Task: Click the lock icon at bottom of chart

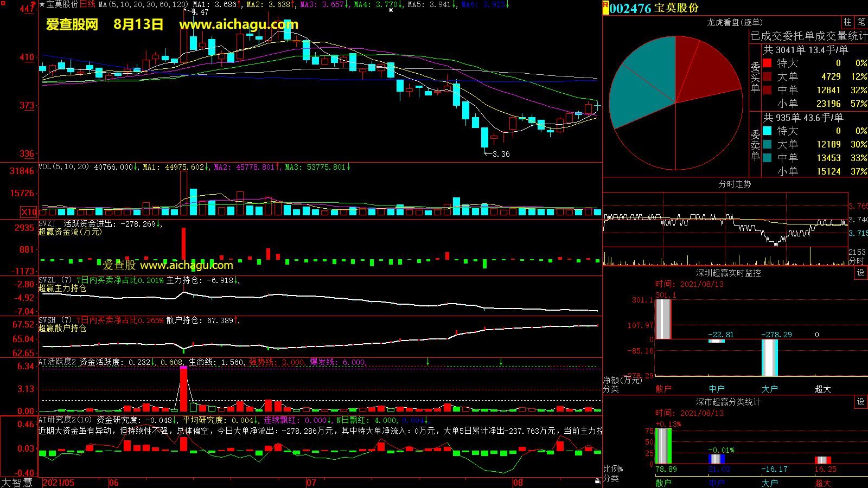Action: click(597, 481)
